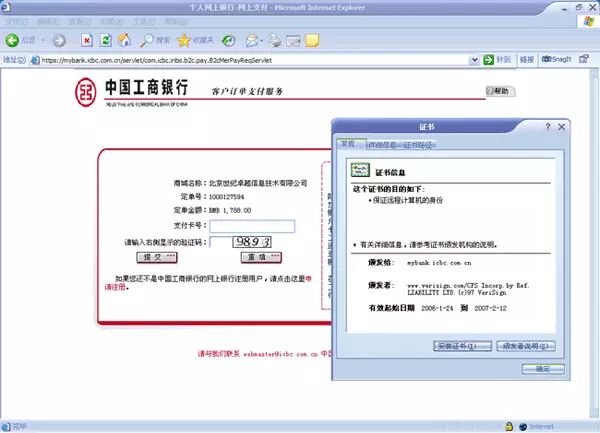Switch to the Certification Path (证书路径) tab

point(417,145)
